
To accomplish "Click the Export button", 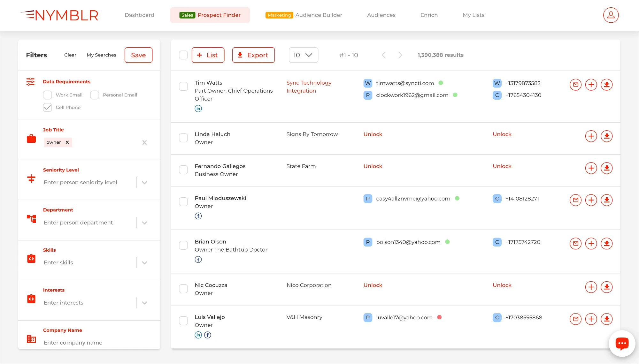I will click(253, 55).
